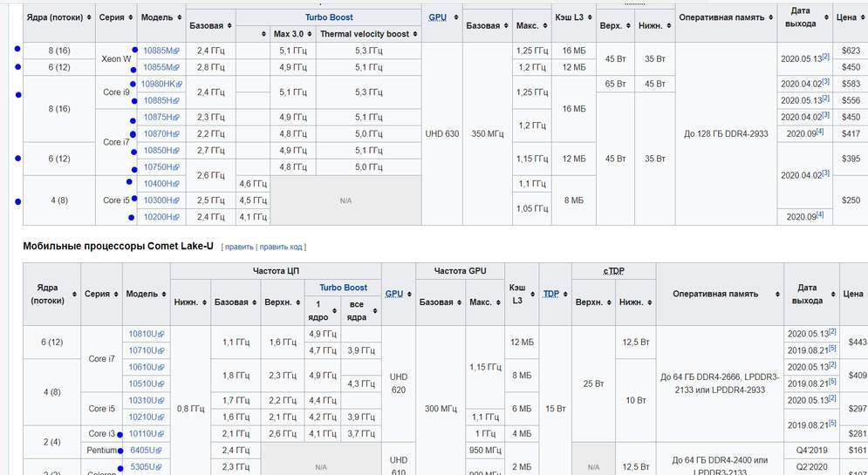Click the external link icon next to 6405U

[x=161, y=451]
